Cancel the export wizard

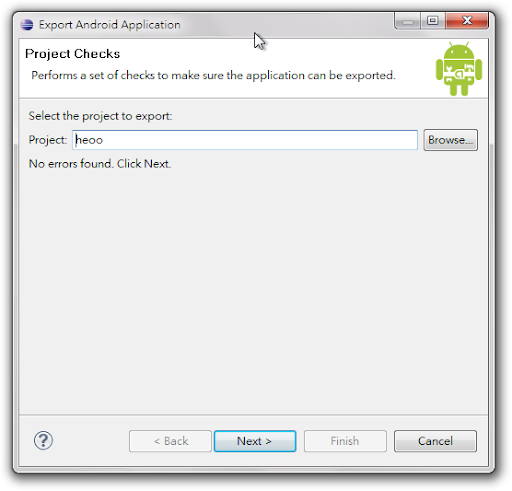point(435,441)
